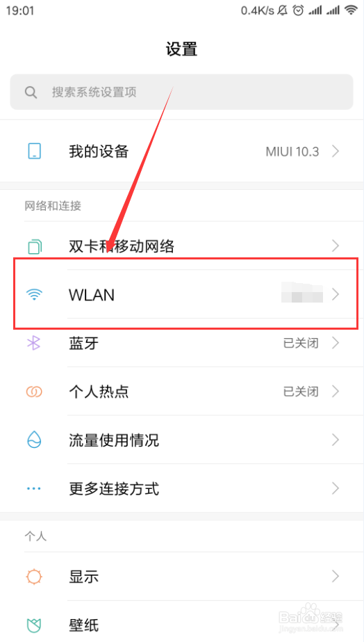This screenshot has height=642, width=364.
Task: Tap the alarm clock status bar icon
Action: (x=299, y=10)
